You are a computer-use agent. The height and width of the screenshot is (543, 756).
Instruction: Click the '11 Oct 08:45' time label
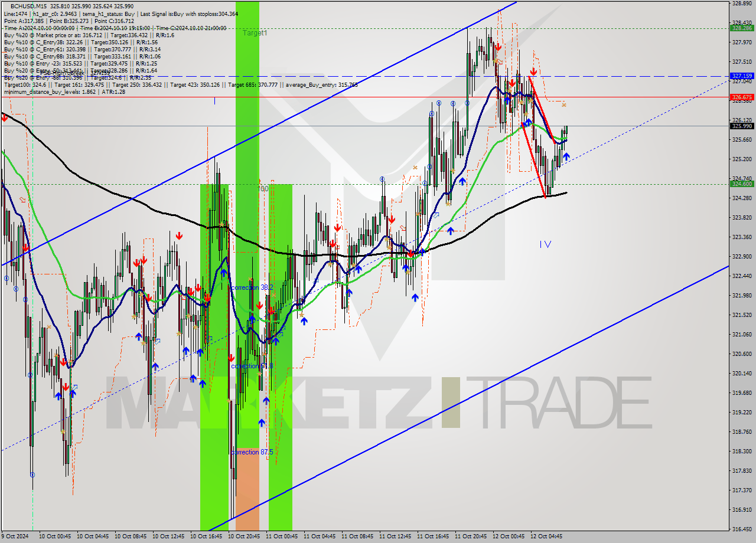[x=357, y=537]
